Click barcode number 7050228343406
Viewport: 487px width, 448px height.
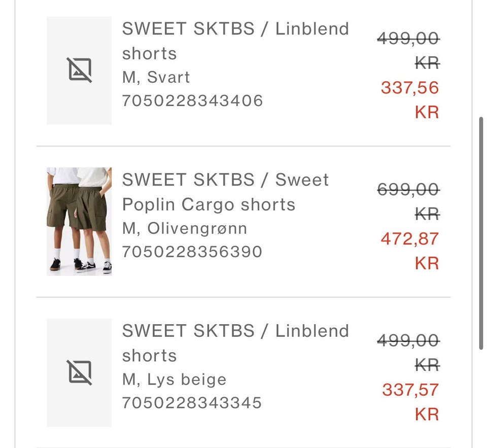point(193,100)
